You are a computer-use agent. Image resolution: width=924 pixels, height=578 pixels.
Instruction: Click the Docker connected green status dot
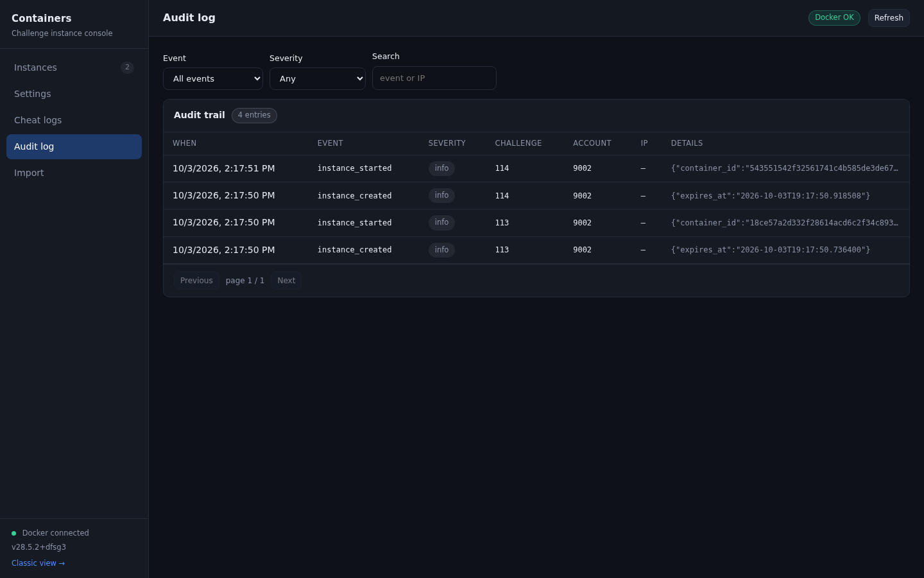[13, 533]
